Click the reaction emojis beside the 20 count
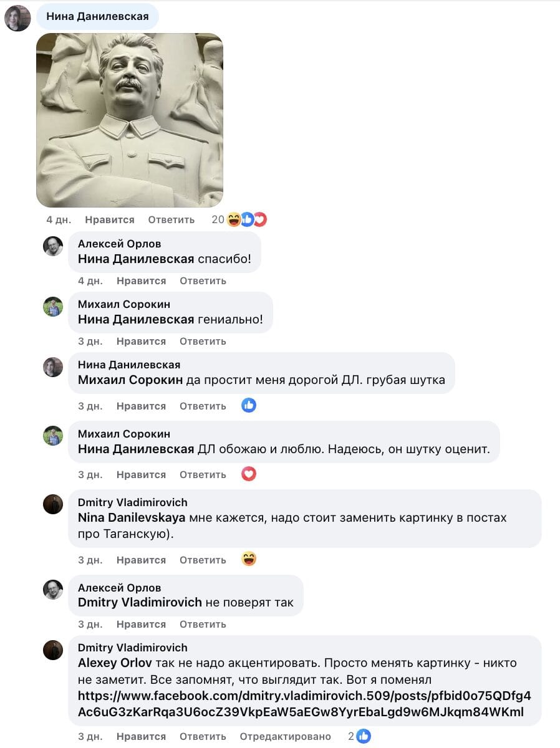 point(247,219)
